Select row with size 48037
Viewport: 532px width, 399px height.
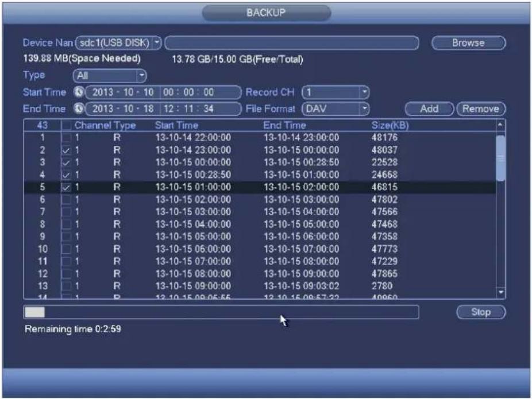click(260, 150)
